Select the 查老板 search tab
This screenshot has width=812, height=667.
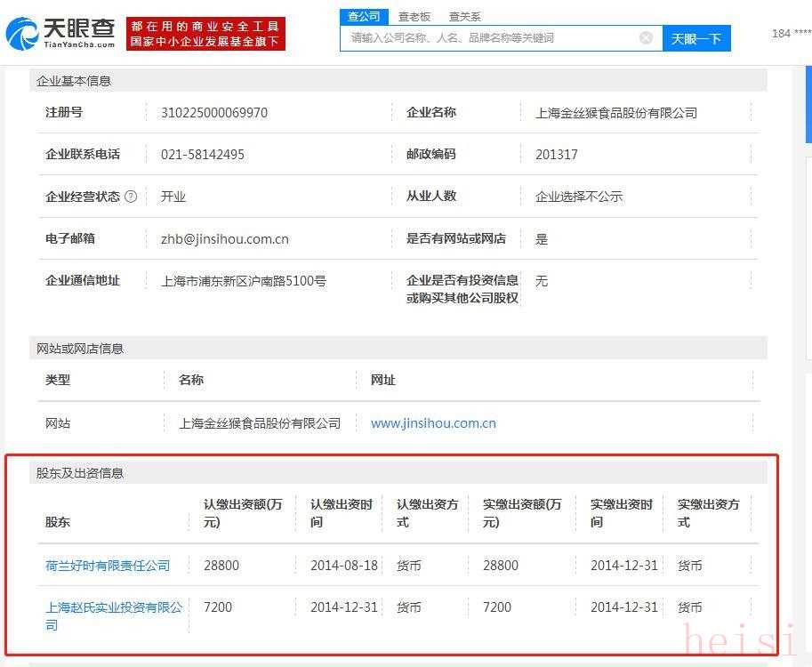414,17
